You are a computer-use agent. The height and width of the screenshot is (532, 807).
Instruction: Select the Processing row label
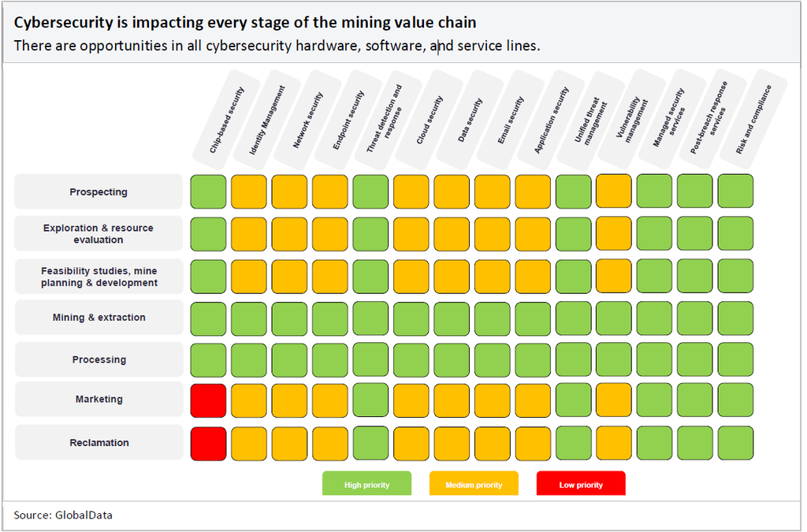click(x=99, y=360)
